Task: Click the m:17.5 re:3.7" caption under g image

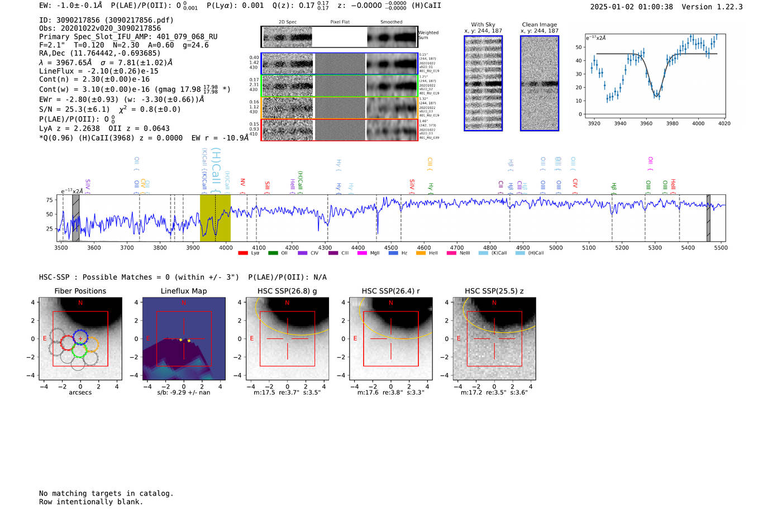Action: [287, 392]
